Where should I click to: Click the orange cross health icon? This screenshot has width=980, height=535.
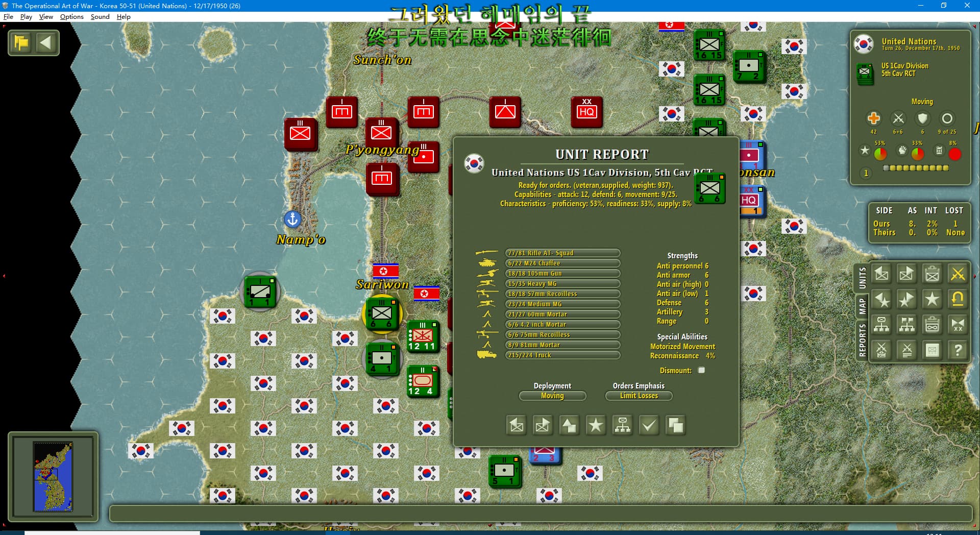pyautogui.click(x=873, y=118)
